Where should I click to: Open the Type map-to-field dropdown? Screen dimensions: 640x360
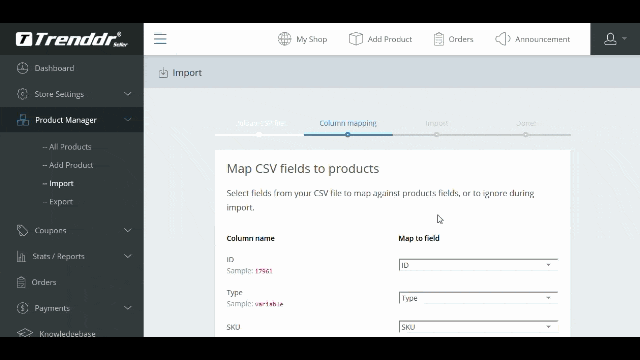coord(478,298)
